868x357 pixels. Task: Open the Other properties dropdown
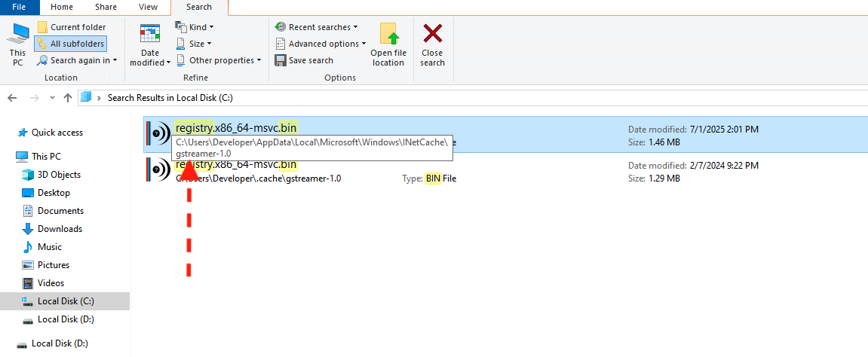219,60
